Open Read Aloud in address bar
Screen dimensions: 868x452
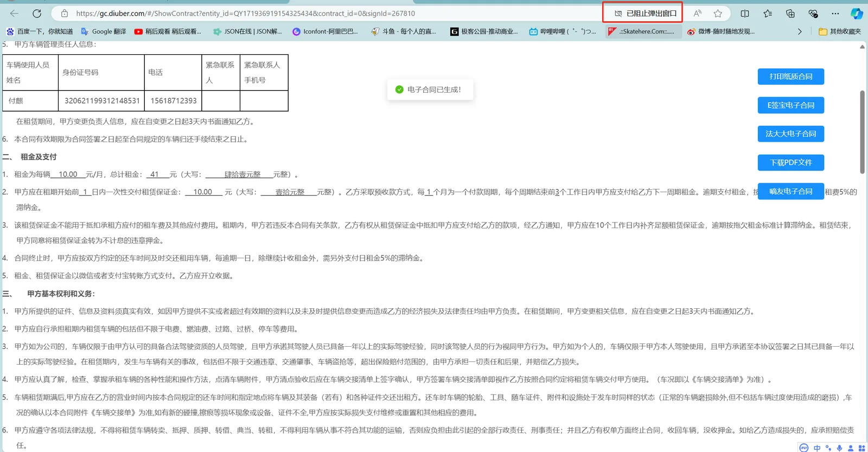[x=698, y=14]
